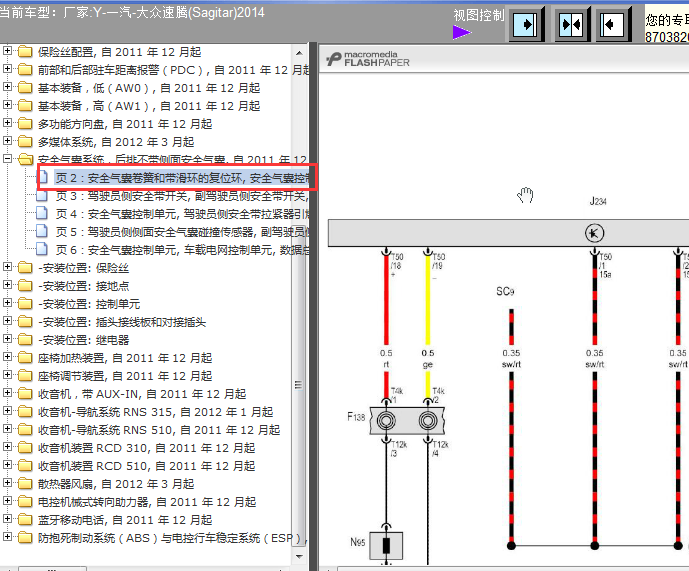Click the J234 transistor symbol in the diagram
This screenshot has width=689, height=571.
tap(595, 233)
